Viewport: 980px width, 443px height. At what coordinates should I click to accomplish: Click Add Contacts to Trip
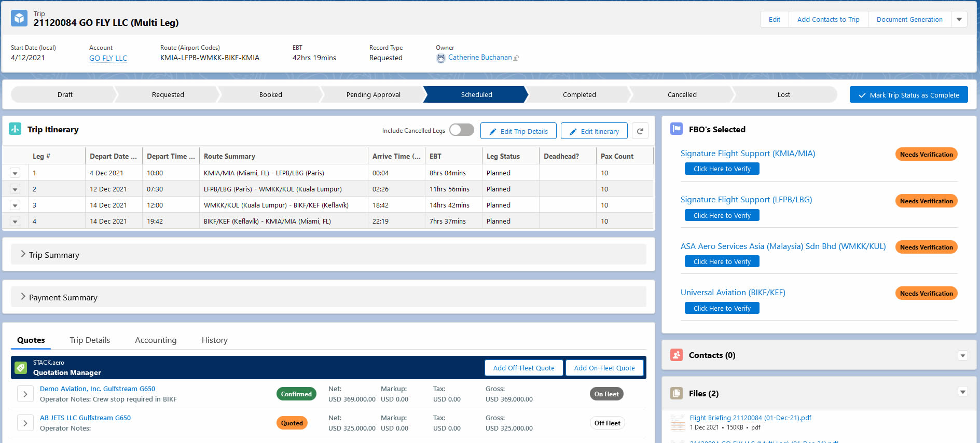(x=829, y=19)
